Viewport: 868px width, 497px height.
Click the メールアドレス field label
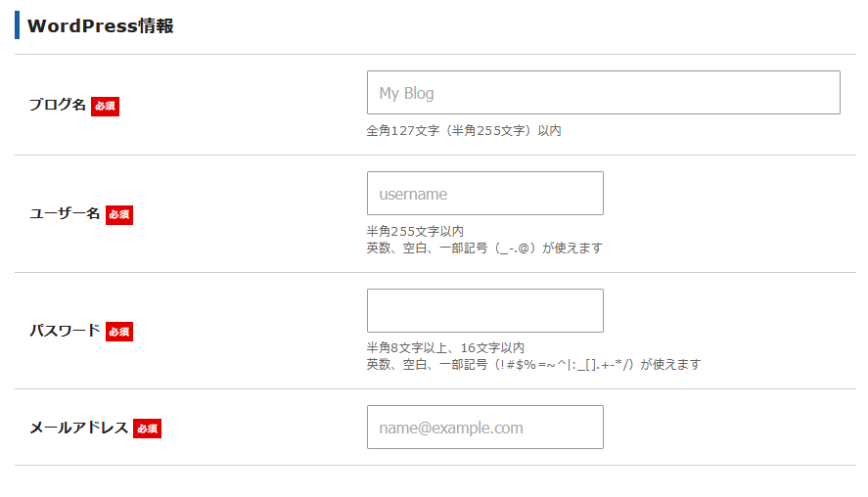pyautogui.click(x=78, y=428)
